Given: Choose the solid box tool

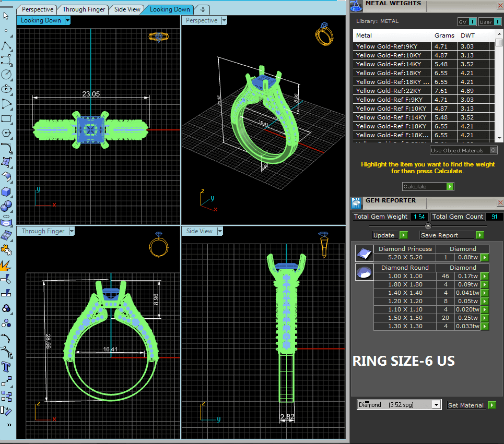Looking at the screenshot, I should tap(7, 191).
